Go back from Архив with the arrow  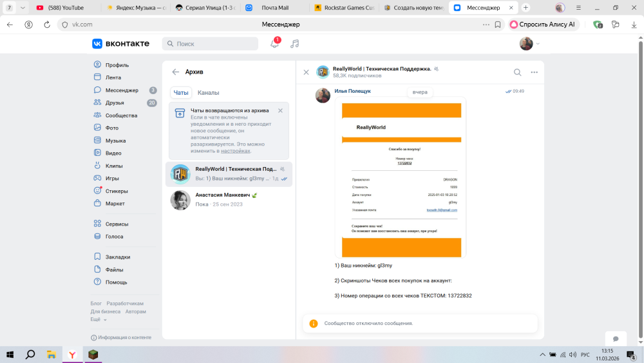(175, 72)
